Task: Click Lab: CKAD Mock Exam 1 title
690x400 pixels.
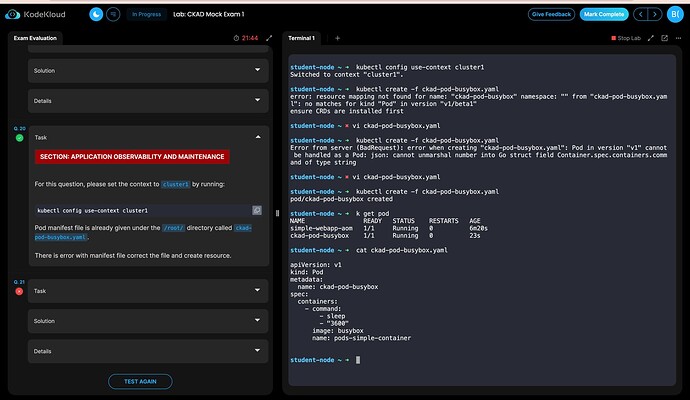Action: pos(209,15)
